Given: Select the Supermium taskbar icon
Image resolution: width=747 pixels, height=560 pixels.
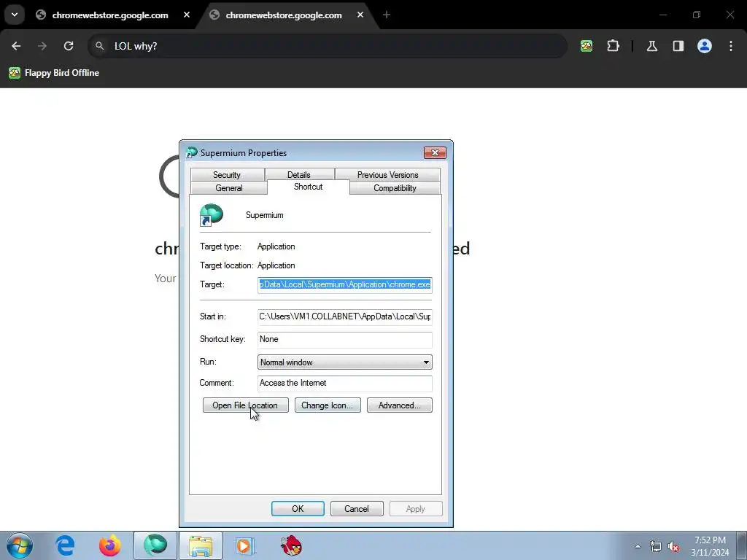Looking at the screenshot, I should (155, 545).
